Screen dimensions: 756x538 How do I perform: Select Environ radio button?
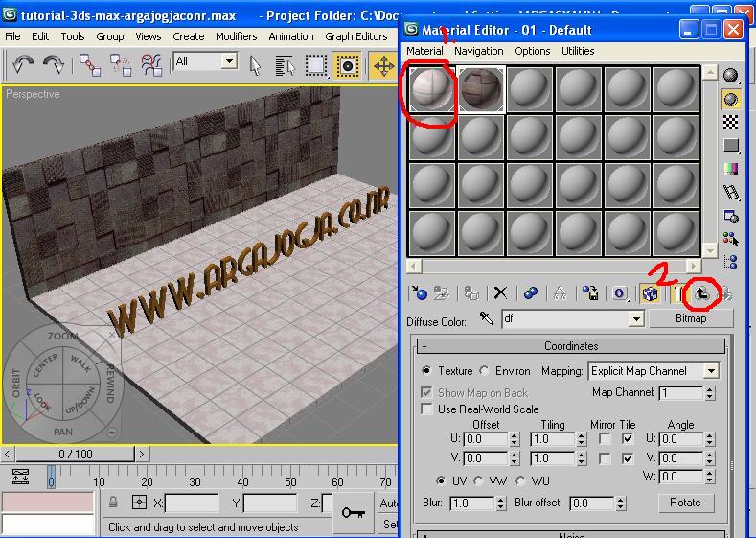(x=484, y=370)
